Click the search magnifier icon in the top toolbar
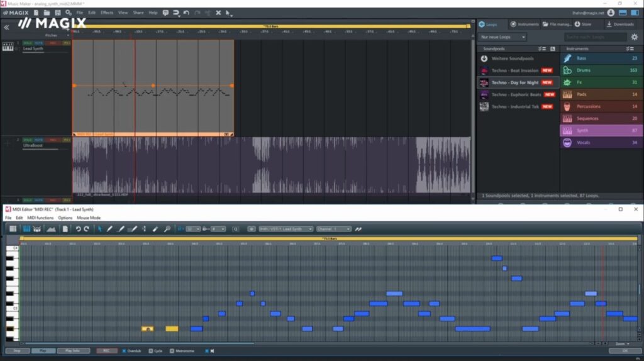The height and width of the screenshot is (361, 644). tap(69, 13)
